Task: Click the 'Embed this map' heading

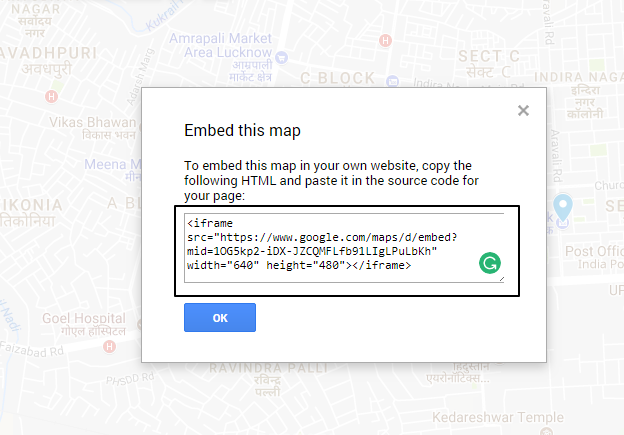Action: point(242,131)
